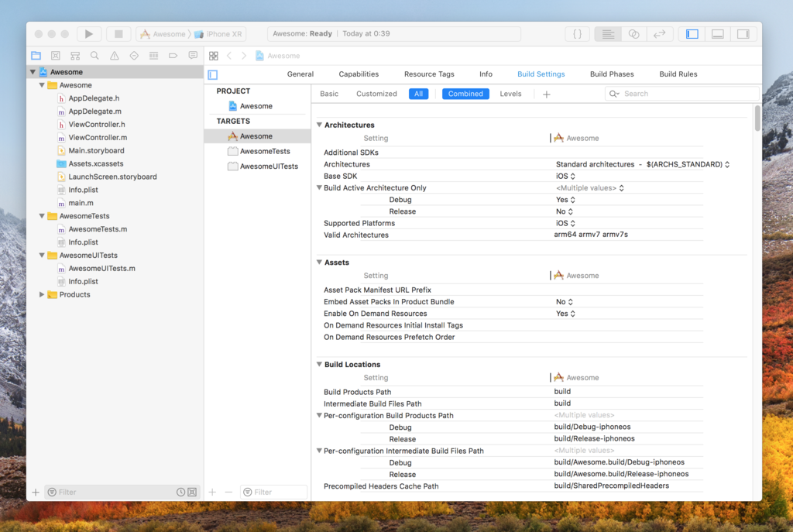793x532 pixels.
Task: Collapse the Build Locations section
Action: [x=319, y=364]
